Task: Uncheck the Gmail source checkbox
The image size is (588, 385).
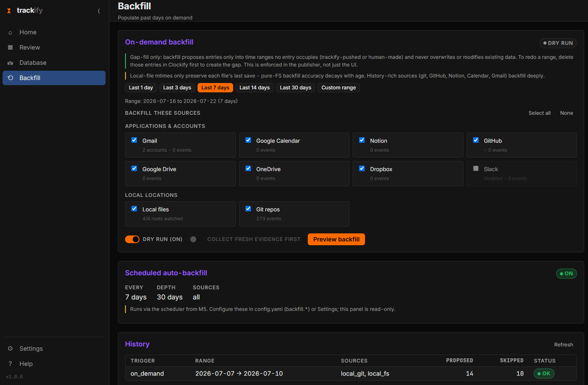Action: click(x=134, y=140)
